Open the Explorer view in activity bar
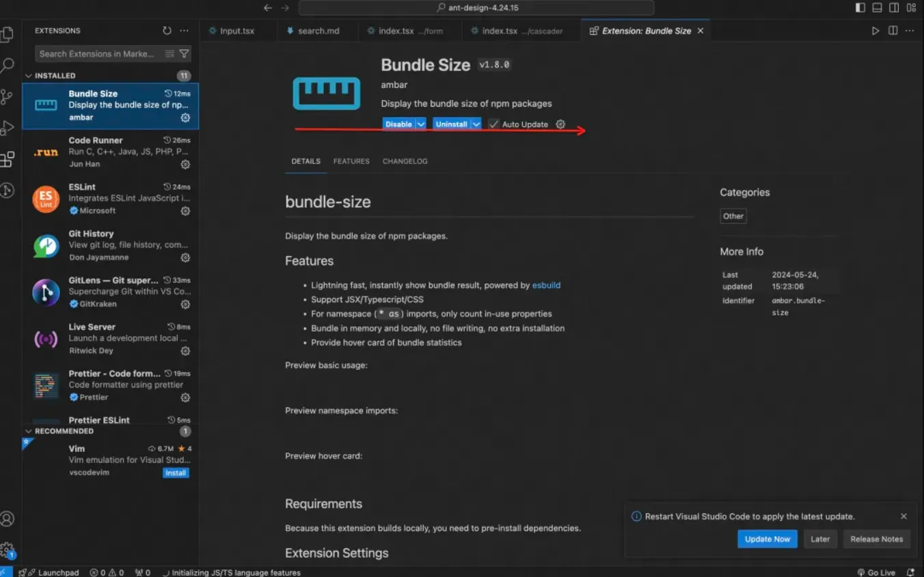924x577 pixels. click(x=7, y=35)
